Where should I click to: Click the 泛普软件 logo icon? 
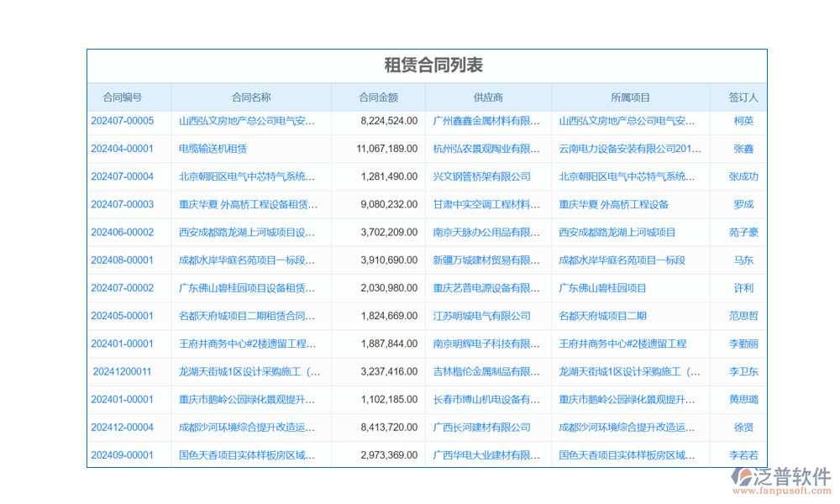coord(741,477)
